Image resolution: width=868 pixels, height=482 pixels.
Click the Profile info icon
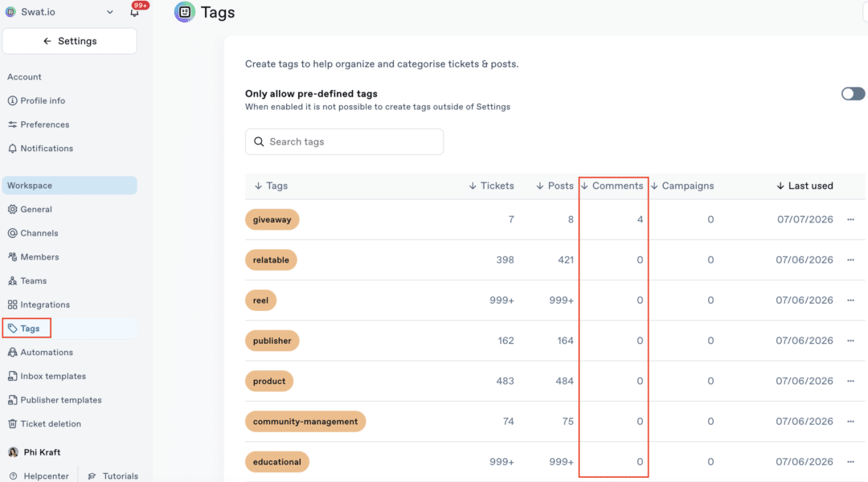tap(12, 100)
